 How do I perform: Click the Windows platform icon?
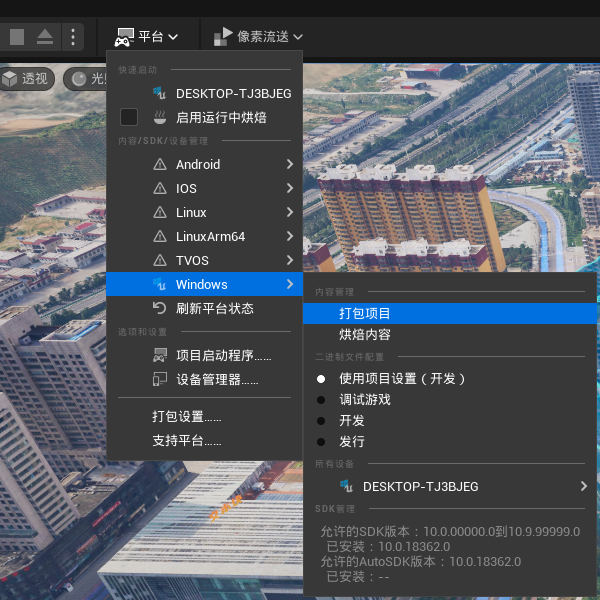(x=160, y=284)
